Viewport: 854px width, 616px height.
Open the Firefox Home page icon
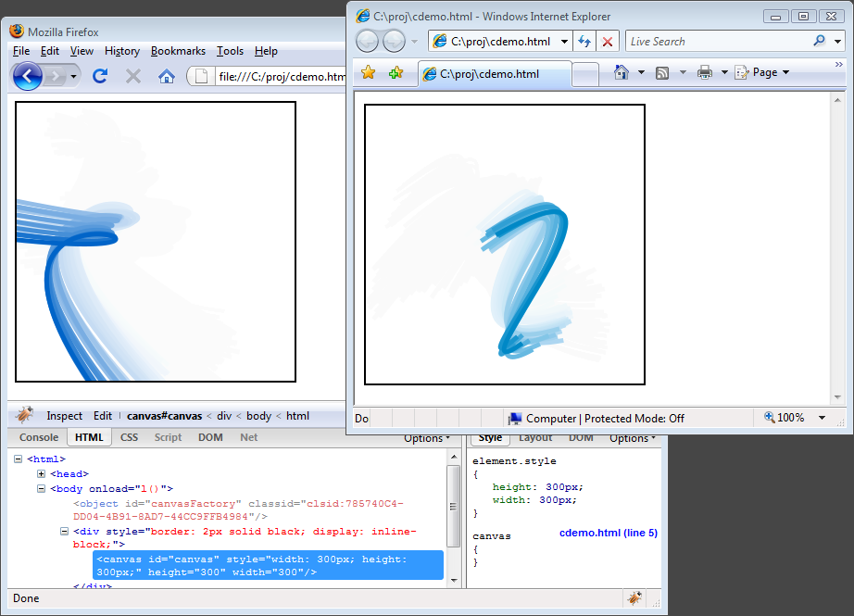pyautogui.click(x=167, y=77)
